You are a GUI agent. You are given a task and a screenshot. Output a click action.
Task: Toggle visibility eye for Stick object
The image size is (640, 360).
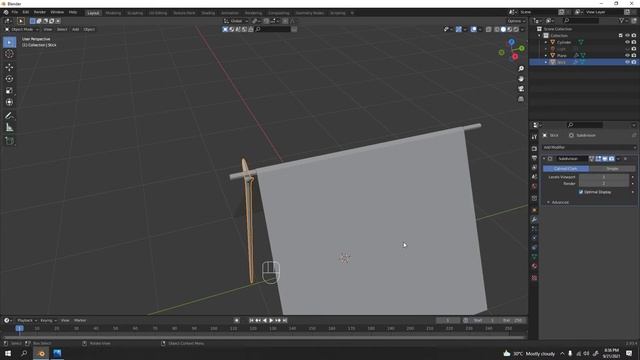tap(627, 62)
